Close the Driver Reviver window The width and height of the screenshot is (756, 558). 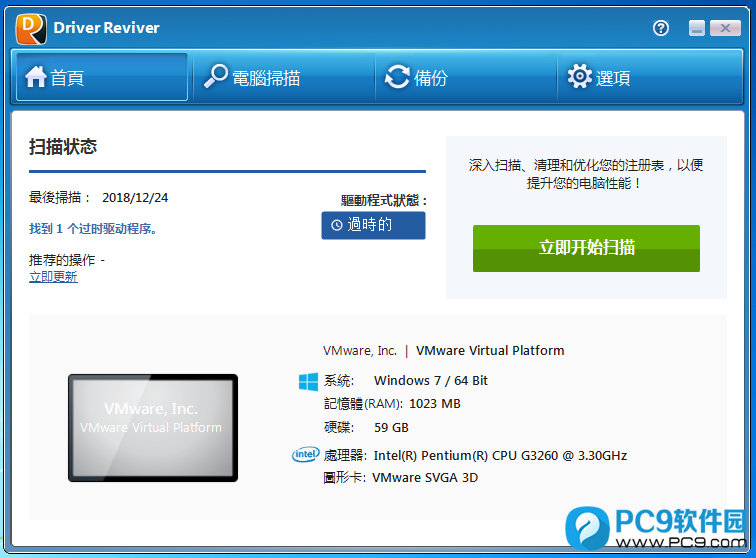click(x=725, y=28)
